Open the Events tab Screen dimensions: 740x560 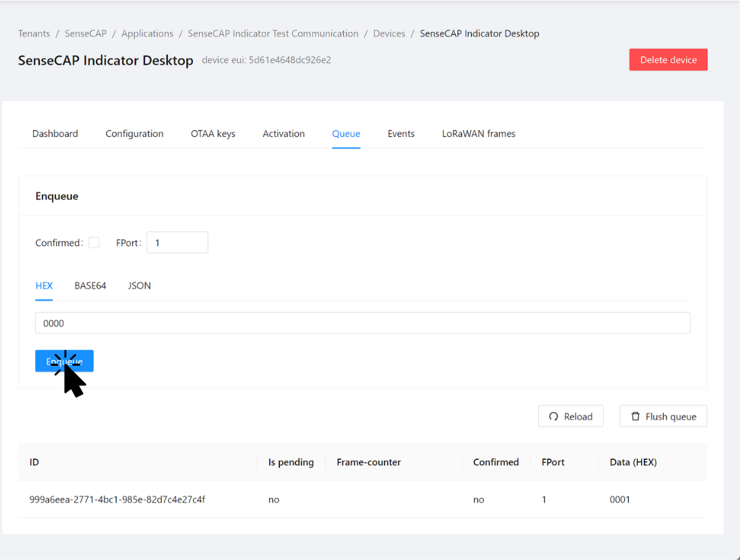(401, 133)
